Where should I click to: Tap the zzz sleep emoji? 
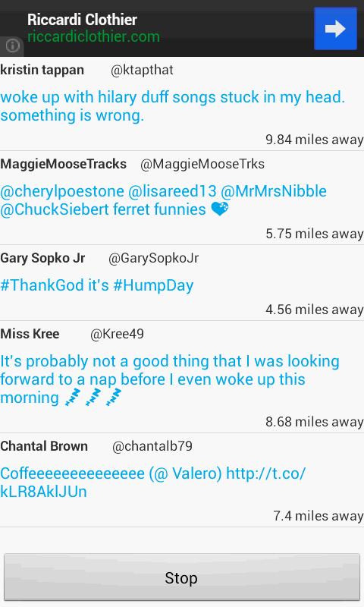(93, 398)
